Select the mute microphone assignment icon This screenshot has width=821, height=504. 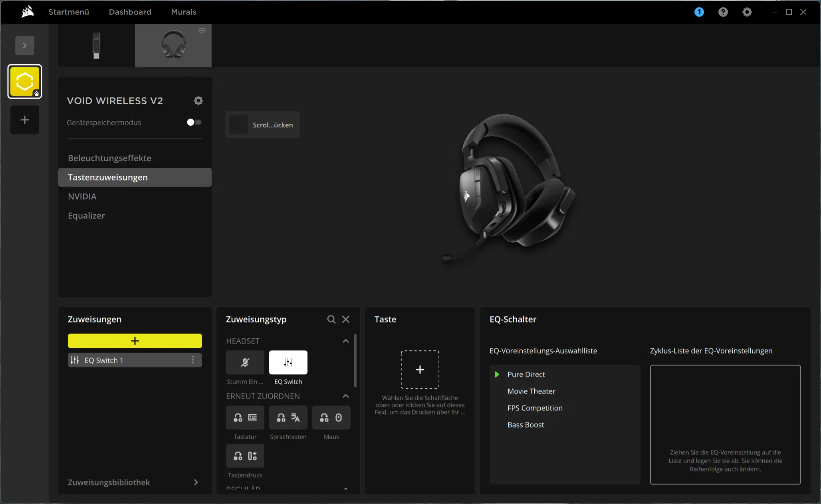(x=245, y=362)
